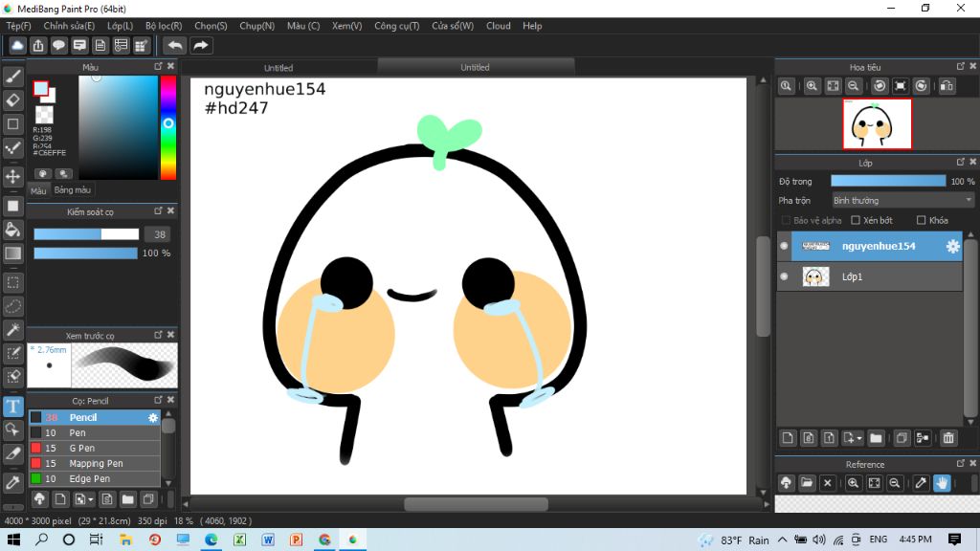
Task: Select the Text tool
Action: click(x=13, y=406)
